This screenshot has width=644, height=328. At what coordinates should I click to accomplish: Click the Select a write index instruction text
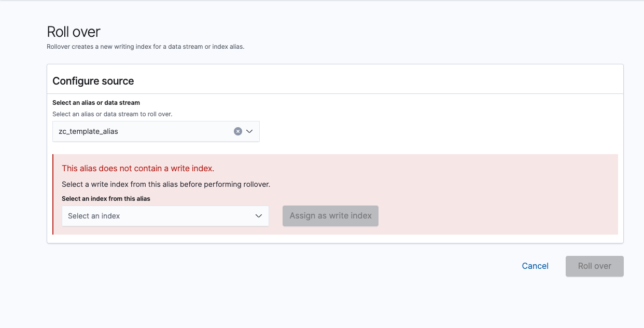166,184
